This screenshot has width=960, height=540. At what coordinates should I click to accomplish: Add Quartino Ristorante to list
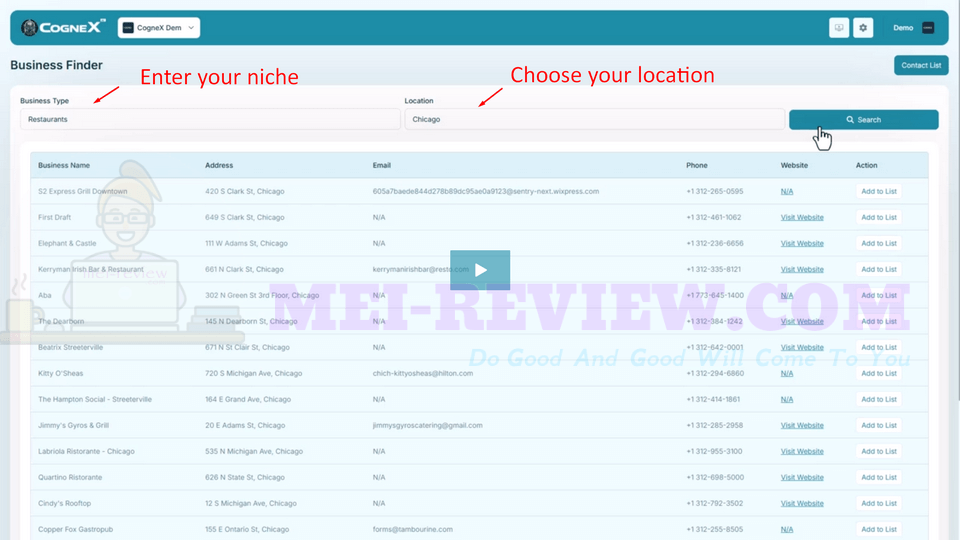click(x=879, y=478)
